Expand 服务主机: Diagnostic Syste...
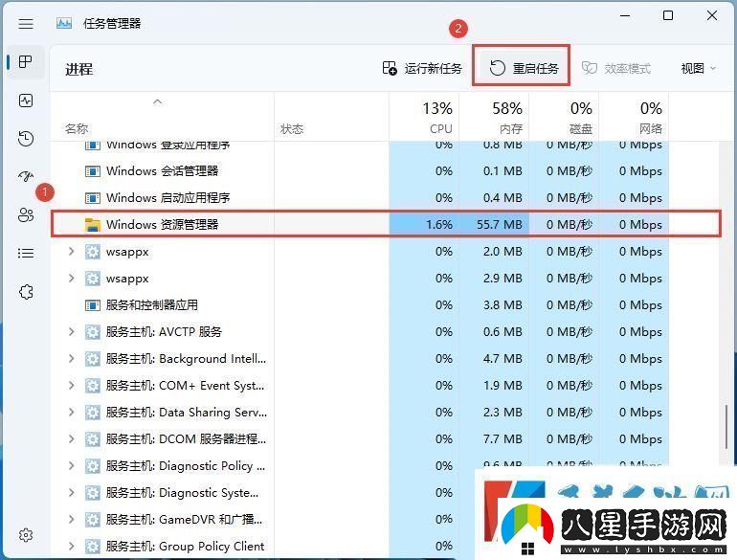Viewport: 737px width, 560px height. point(71,493)
